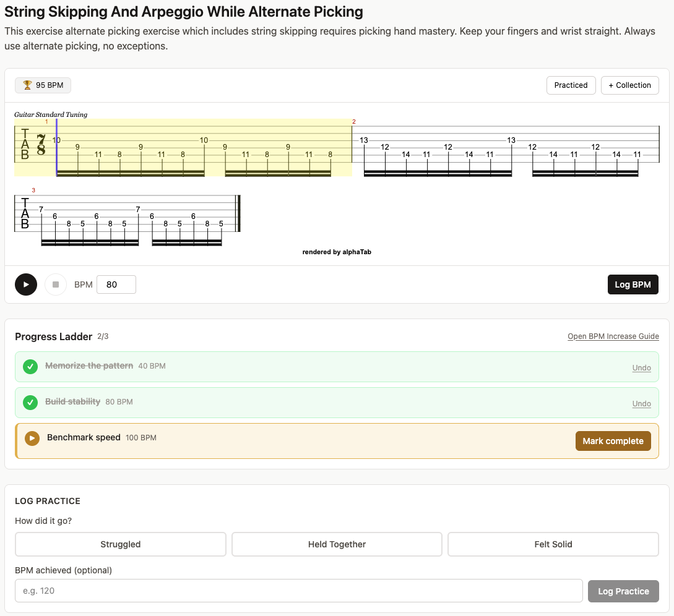Click the Log BPM button
This screenshot has height=616, width=674.
coord(633,284)
